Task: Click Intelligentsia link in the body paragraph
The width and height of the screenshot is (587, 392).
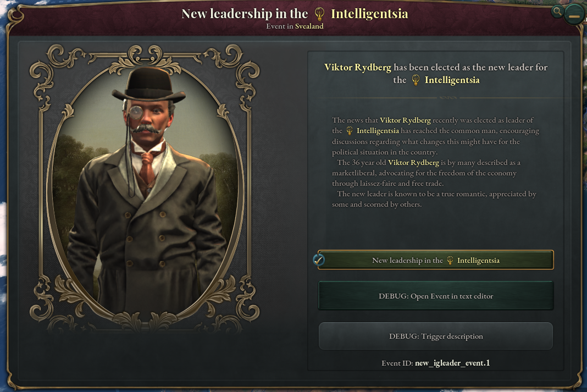Action: (x=378, y=131)
